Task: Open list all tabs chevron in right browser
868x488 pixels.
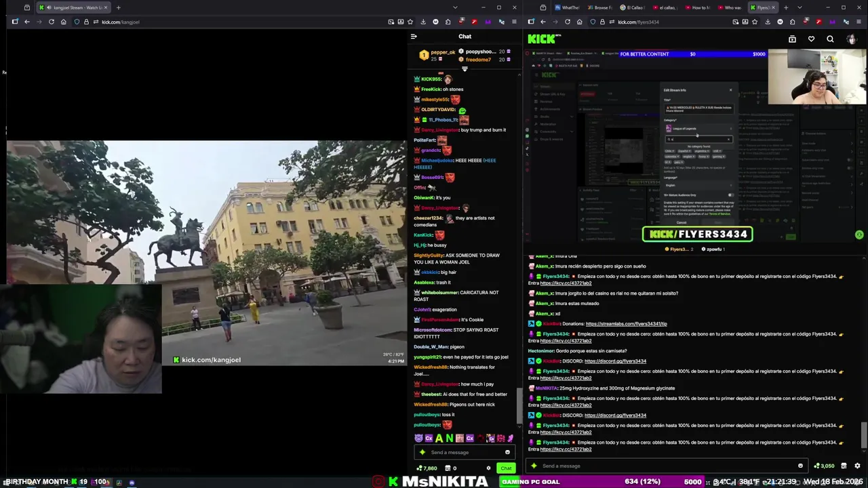Action: [800, 7]
